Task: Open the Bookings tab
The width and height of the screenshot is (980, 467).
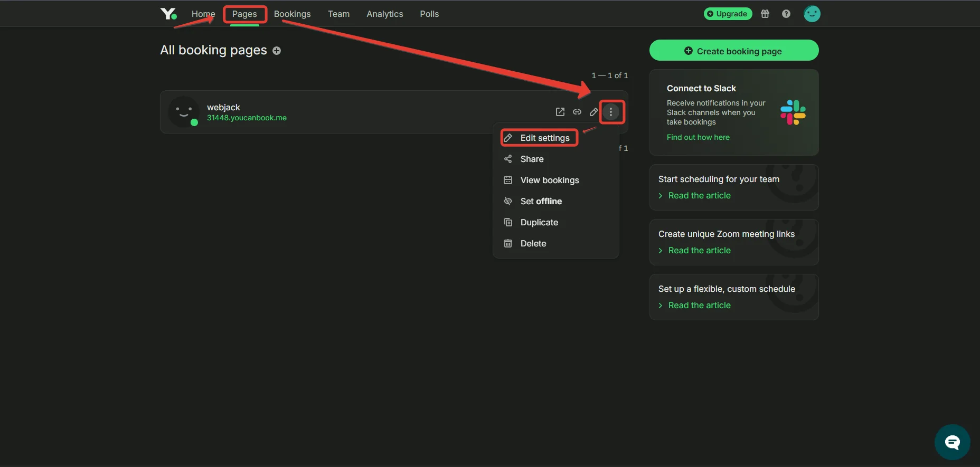Action: click(293, 14)
